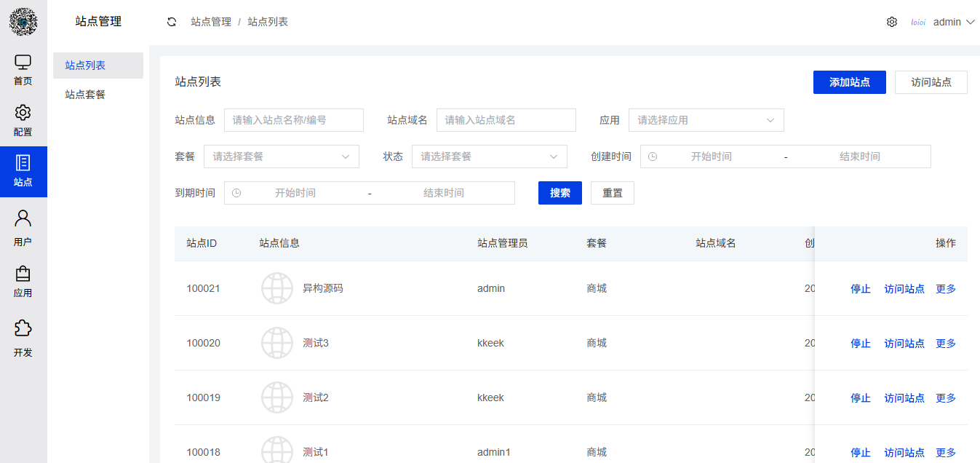The height and width of the screenshot is (463, 980).
Task: Click the refresh icon beside the breadcrumb
Action: (171, 22)
